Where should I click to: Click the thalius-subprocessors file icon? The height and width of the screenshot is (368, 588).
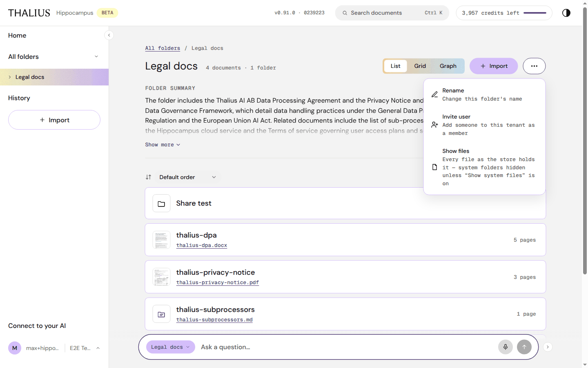[161, 314]
